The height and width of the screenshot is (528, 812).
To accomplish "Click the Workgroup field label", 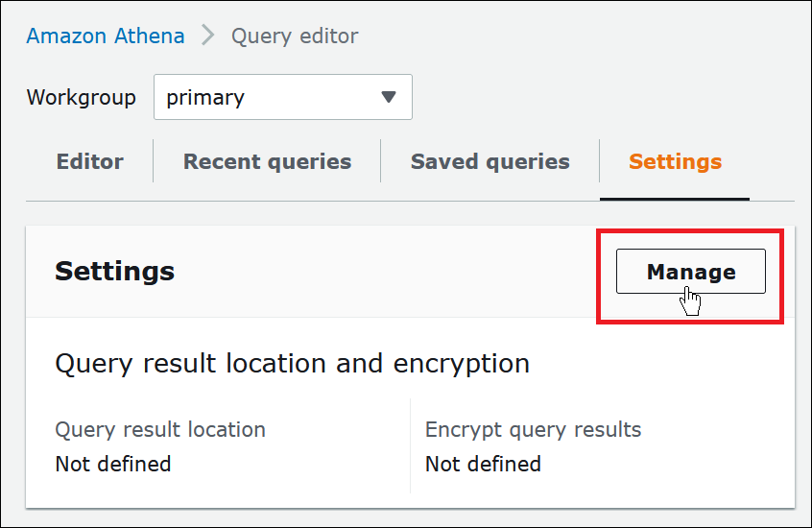I will (x=82, y=97).
